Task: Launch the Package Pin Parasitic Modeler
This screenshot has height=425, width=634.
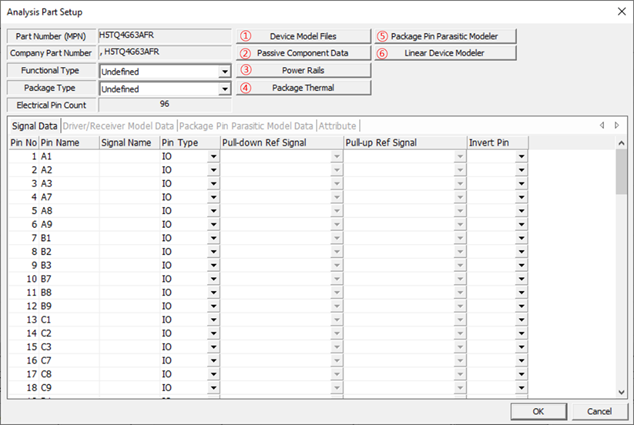Action: 447,36
